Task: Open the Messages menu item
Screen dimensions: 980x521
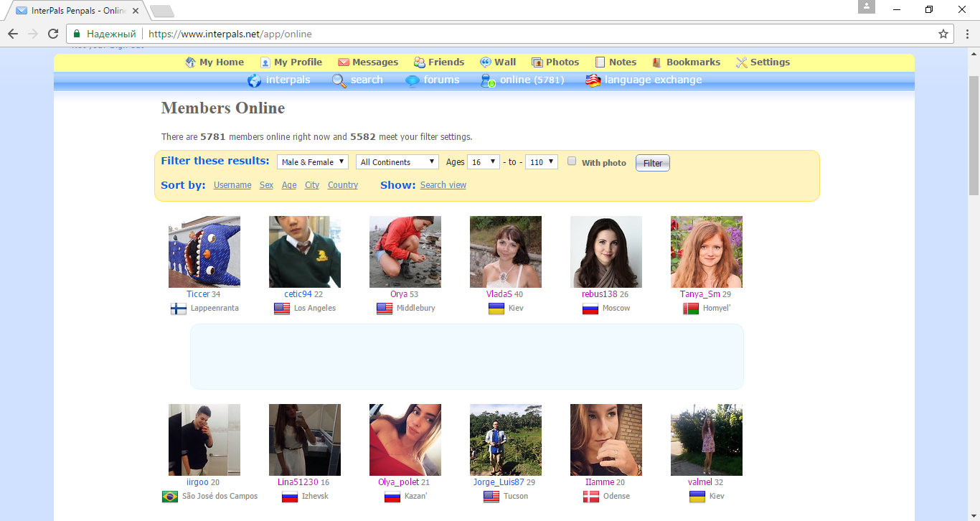Action: point(375,62)
